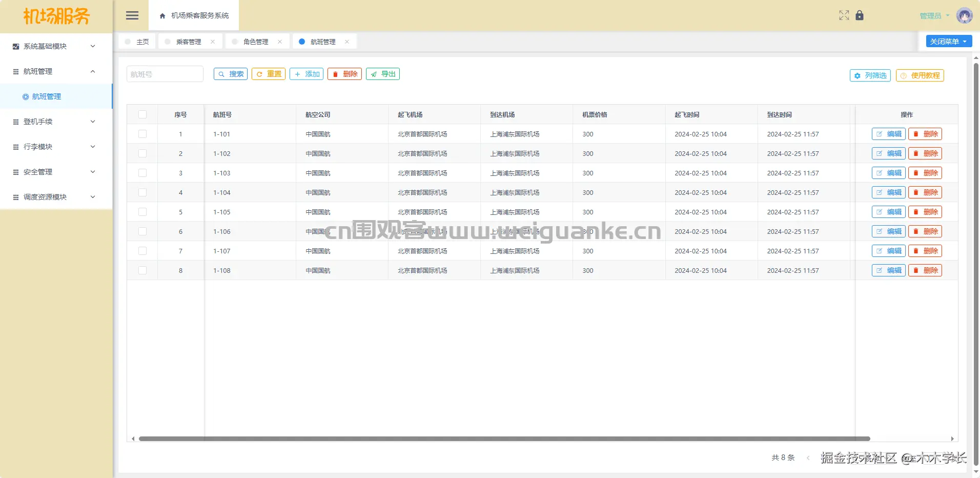Select all rows with the header checkbox
The image size is (980, 478).
[142, 114]
